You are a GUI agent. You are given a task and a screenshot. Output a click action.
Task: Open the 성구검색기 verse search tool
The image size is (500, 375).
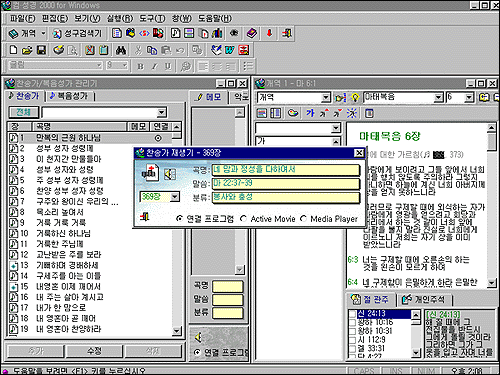tap(77, 33)
